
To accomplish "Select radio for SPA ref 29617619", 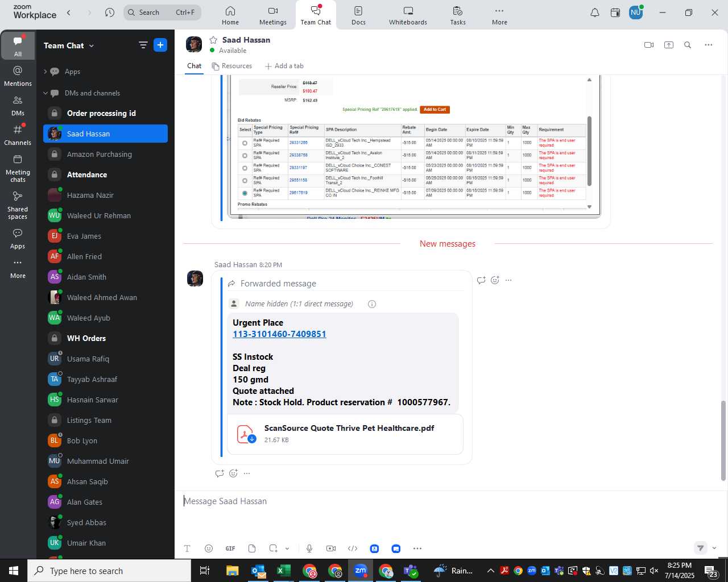I will point(245,193).
